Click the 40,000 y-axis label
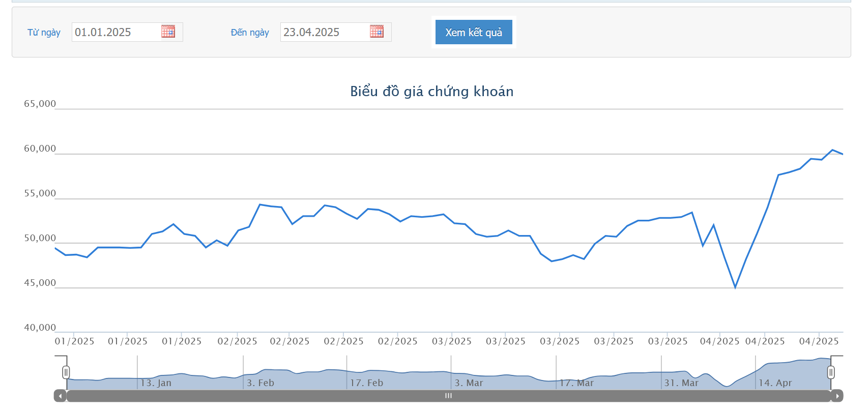The height and width of the screenshot is (410, 868). pyautogui.click(x=40, y=328)
